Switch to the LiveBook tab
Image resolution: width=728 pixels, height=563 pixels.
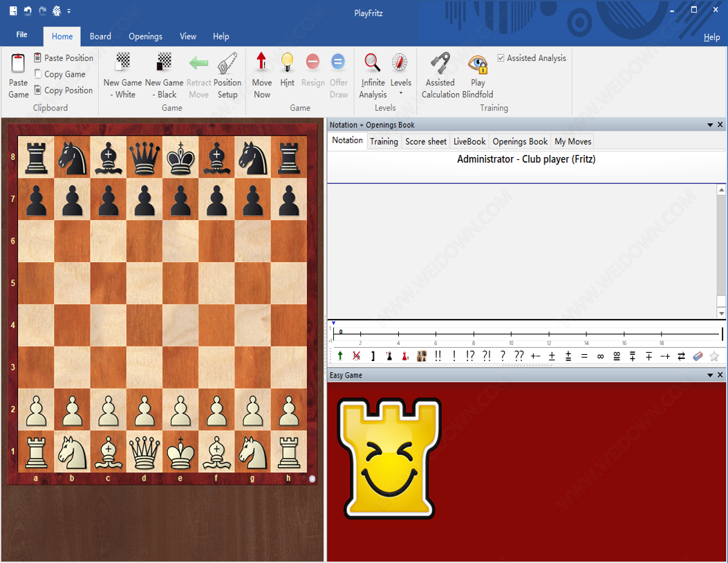pyautogui.click(x=469, y=142)
